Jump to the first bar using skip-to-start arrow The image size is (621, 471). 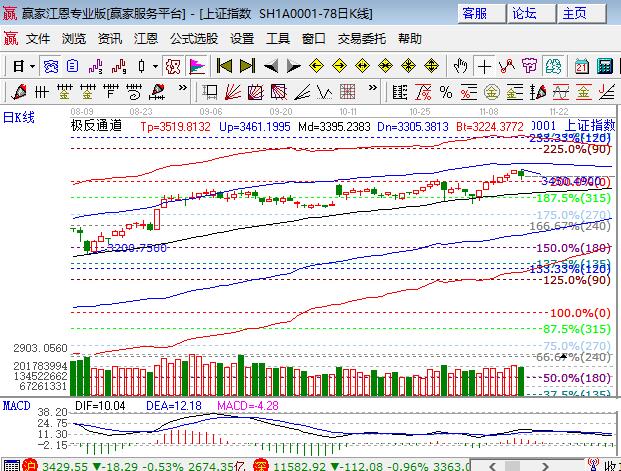pyautogui.click(x=224, y=66)
